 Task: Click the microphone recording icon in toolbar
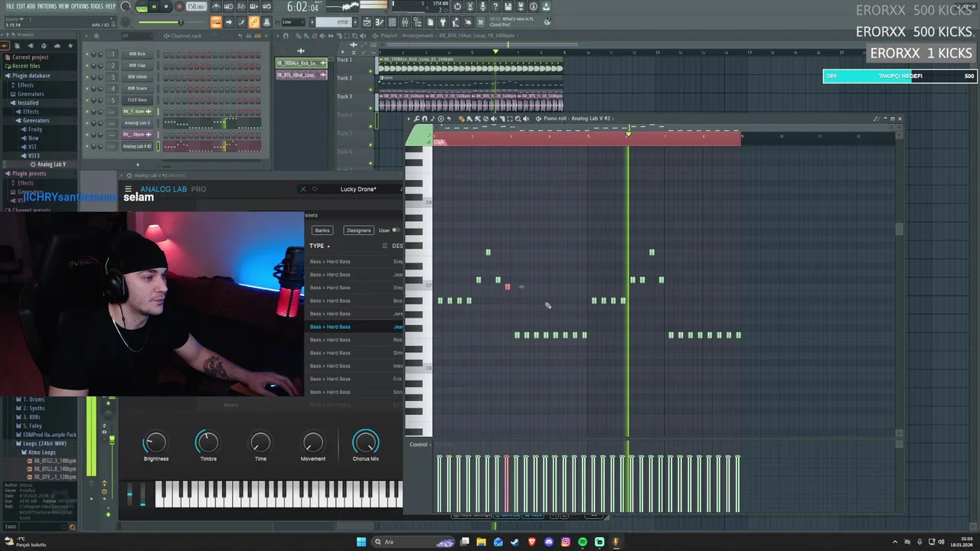point(483,7)
